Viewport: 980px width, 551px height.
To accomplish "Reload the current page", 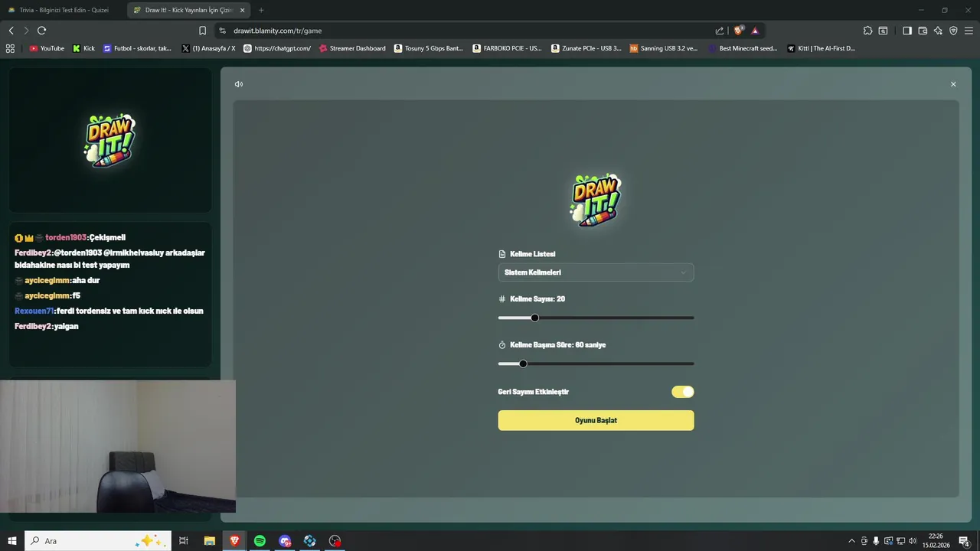I will 41,31.
